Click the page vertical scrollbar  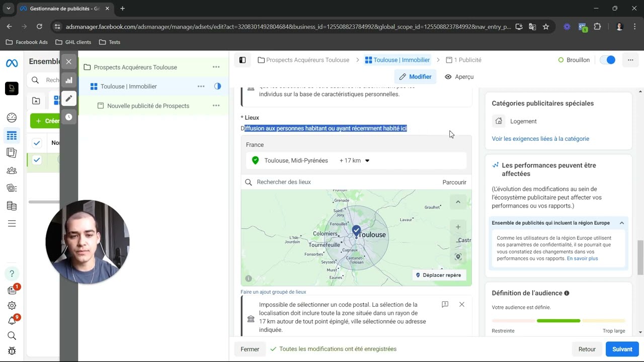click(x=640, y=257)
